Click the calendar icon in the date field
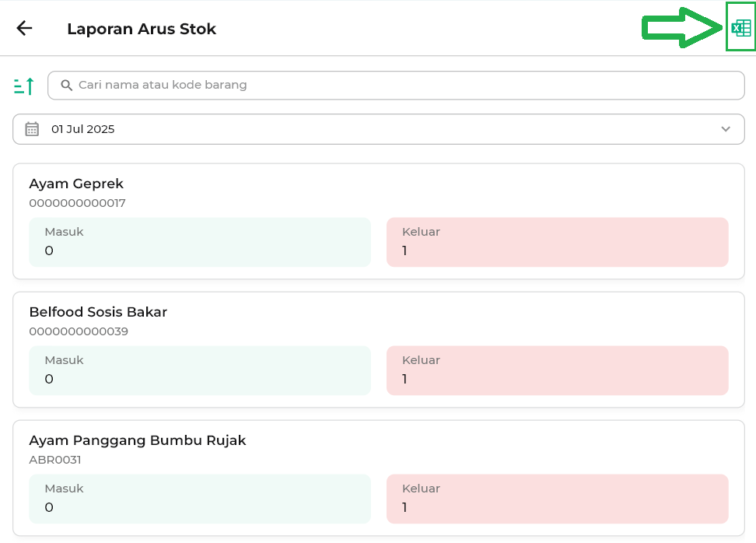Image resolution: width=756 pixels, height=543 pixels. click(32, 129)
